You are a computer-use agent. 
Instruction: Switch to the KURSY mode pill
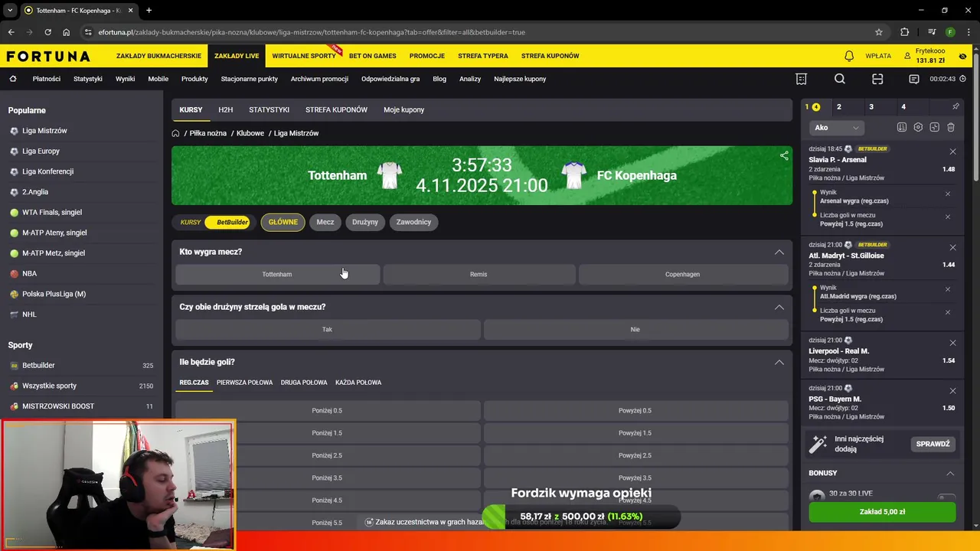[191, 223]
